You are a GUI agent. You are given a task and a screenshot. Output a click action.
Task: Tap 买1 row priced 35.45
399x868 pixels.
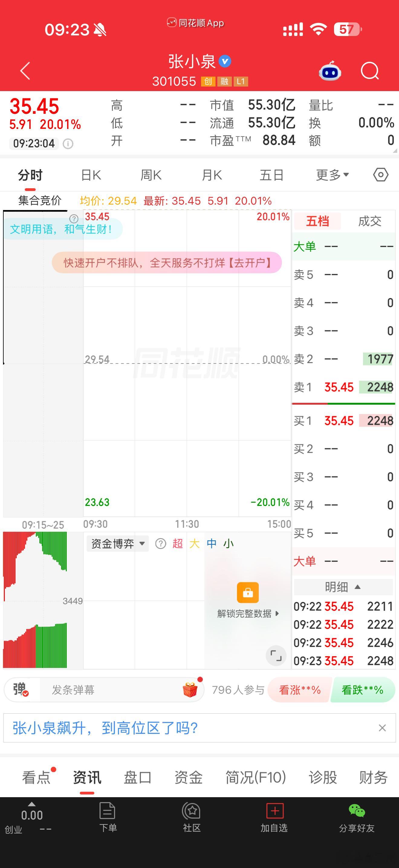pyautogui.click(x=343, y=421)
